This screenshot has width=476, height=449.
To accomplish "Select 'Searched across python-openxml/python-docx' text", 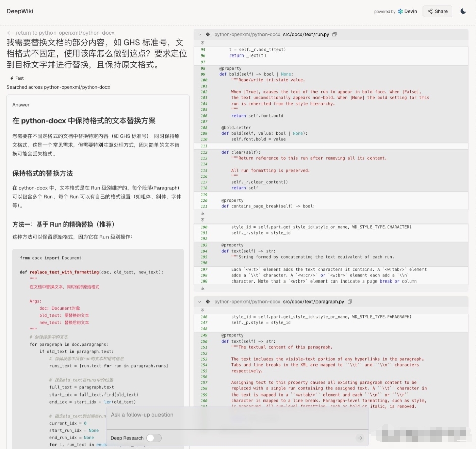I will [58, 87].
